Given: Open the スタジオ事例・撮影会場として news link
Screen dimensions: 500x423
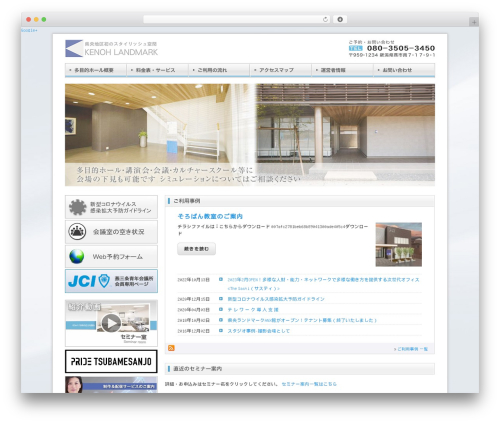Looking at the screenshot, I should click(259, 331).
